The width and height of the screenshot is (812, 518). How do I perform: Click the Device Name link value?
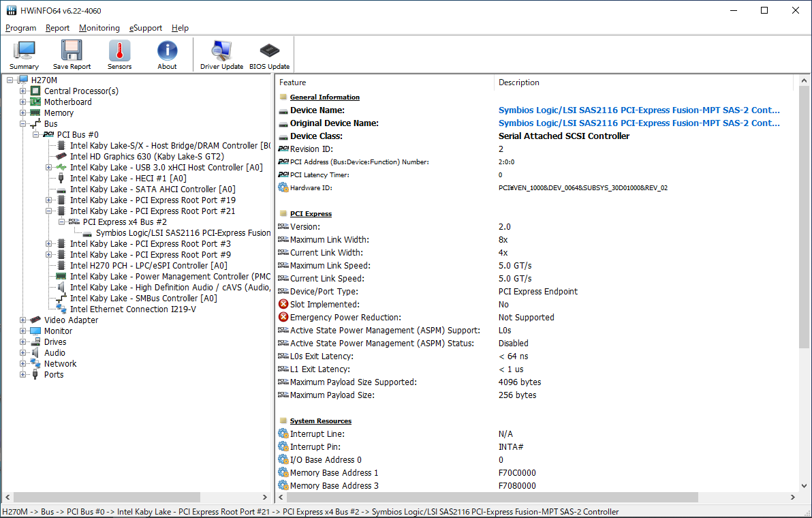click(x=639, y=110)
